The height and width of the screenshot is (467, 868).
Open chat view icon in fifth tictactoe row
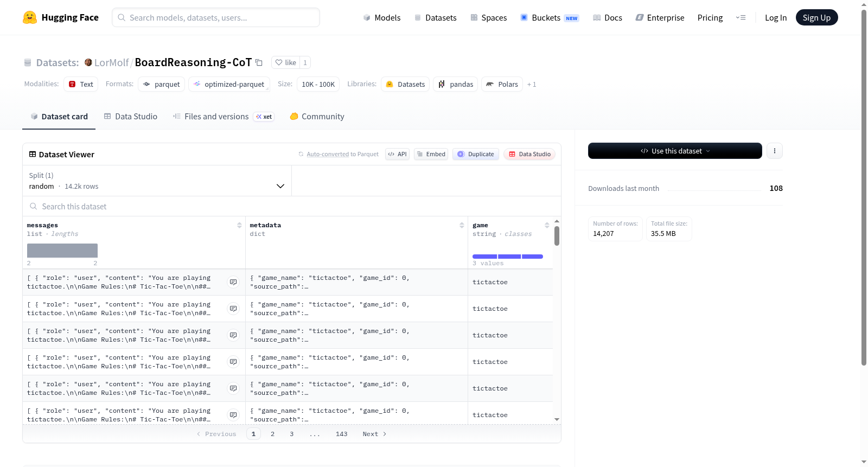(x=233, y=388)
